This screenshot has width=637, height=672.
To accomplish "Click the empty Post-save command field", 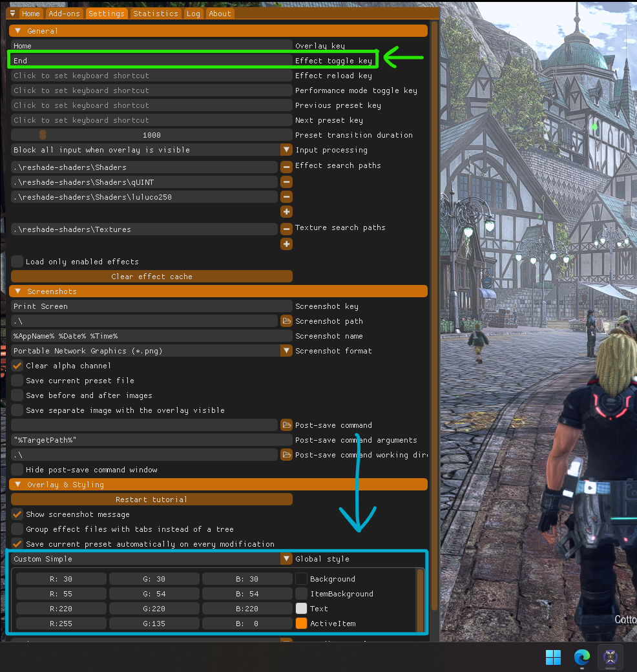I will tap(144, 425).
